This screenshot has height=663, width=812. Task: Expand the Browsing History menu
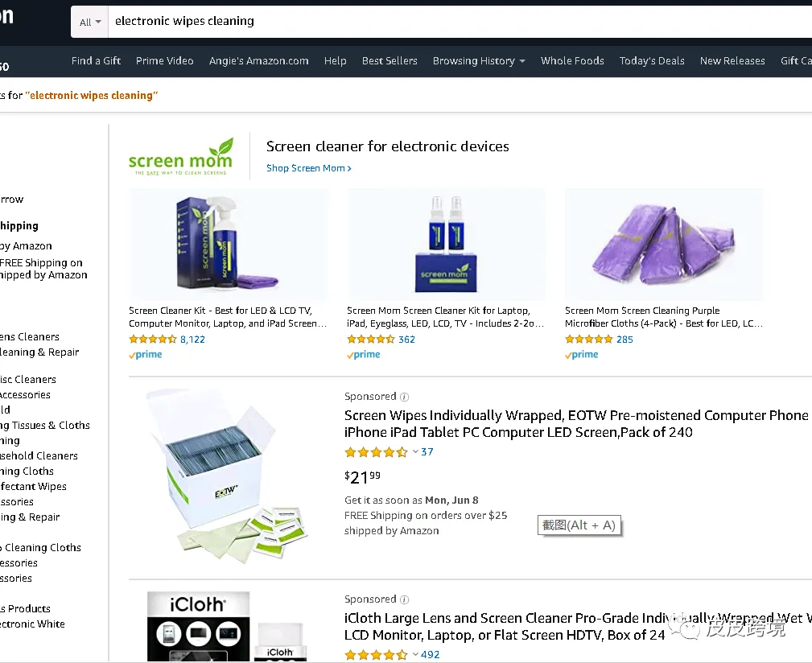click(479, 61)
